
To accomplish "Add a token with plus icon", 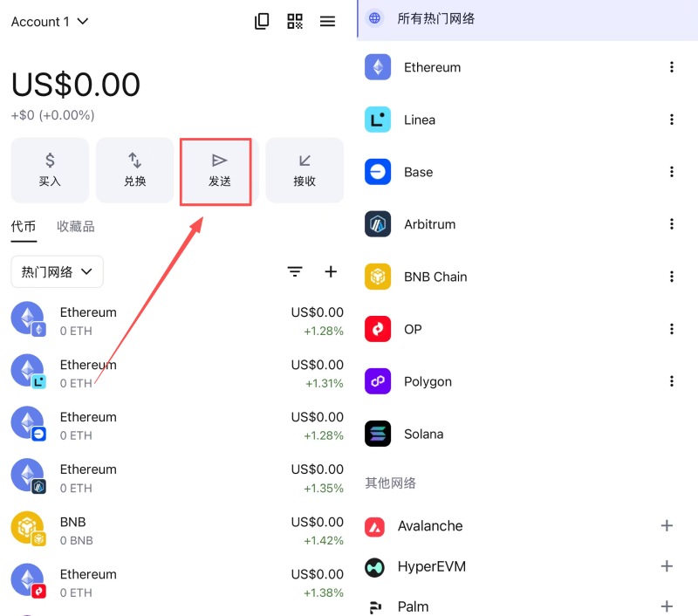I will point(331,271).
